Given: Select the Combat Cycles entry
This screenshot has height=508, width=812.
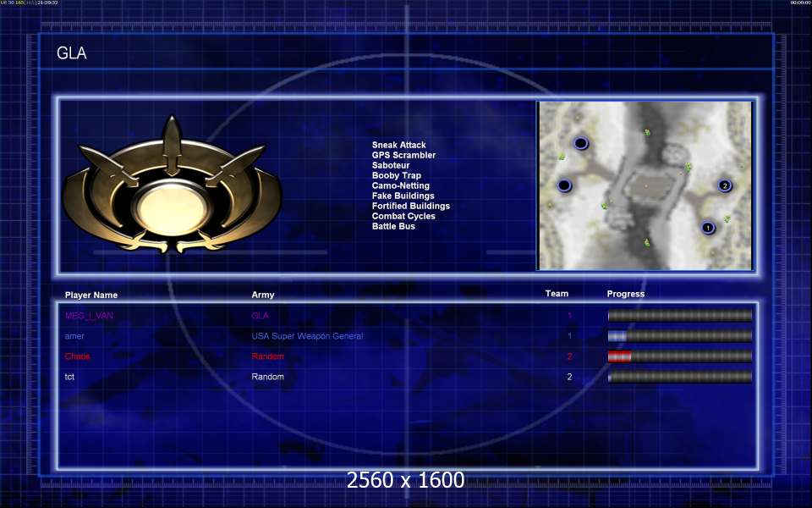Looking at the screenshot, I should [x=403, y=216].
